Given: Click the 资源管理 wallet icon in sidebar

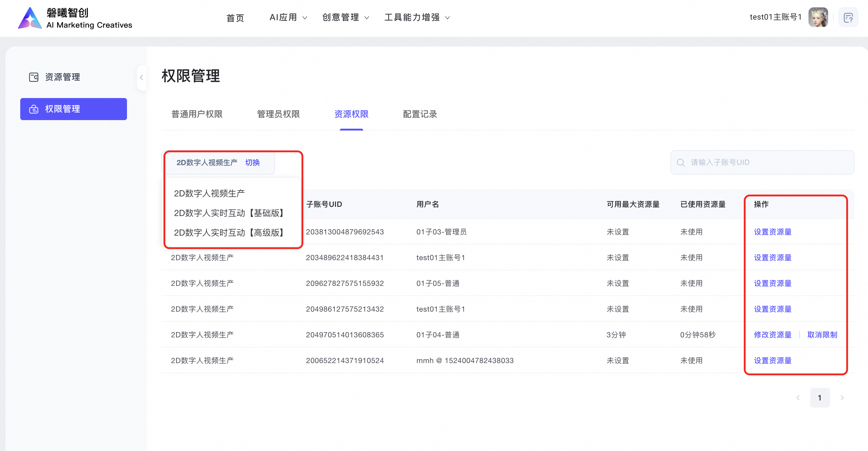Looking at the screenshot, I should [34, 77].
